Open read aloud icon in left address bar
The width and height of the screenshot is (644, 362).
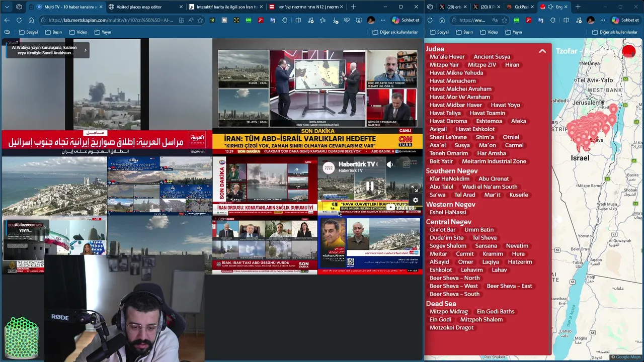click(x=191, y=20)
